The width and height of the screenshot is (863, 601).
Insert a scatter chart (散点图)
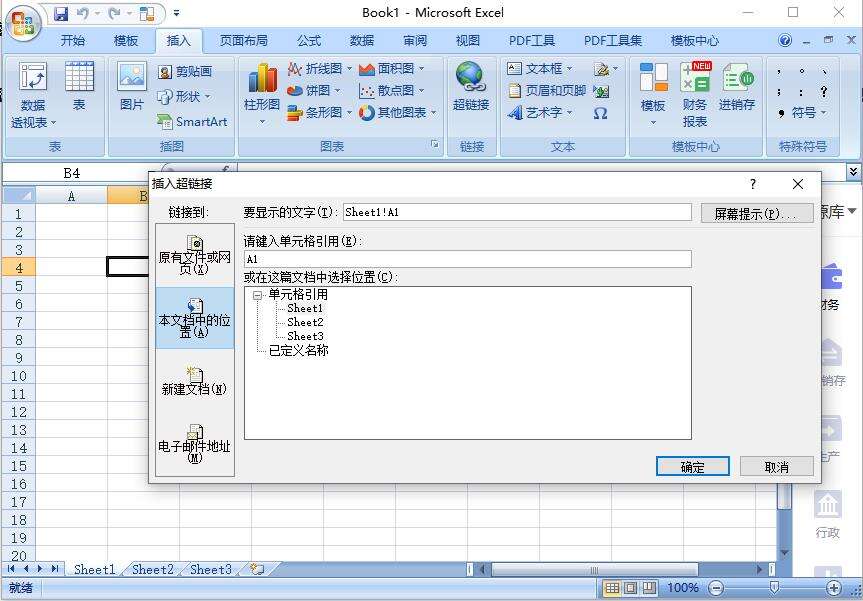click(x=391, y=90)
